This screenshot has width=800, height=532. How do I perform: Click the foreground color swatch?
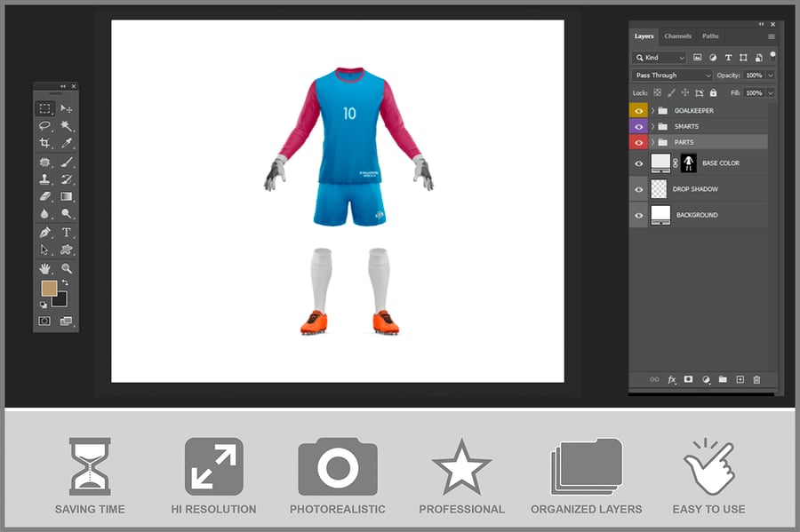(48, 289)
